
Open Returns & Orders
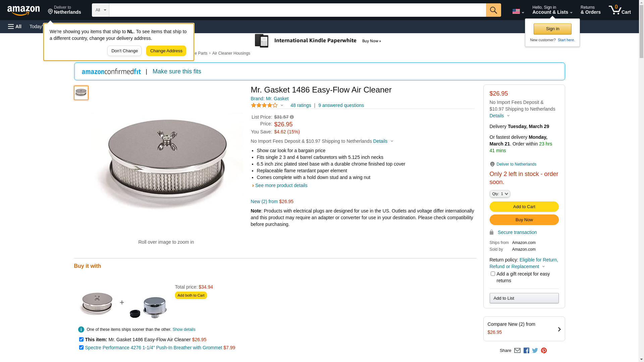point(590,10)
